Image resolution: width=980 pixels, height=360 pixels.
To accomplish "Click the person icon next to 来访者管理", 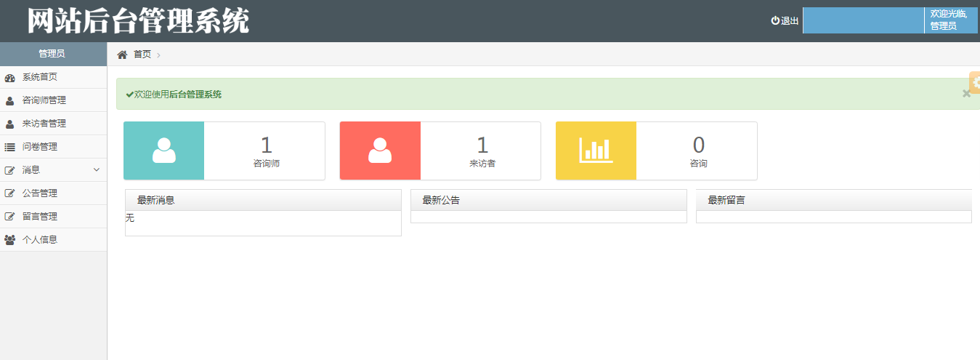I will tap(10, 124).
